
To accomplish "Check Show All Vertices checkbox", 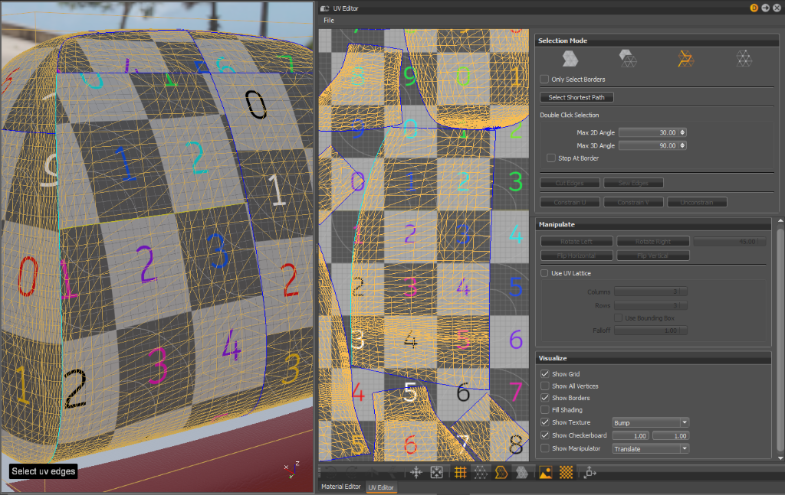I will pos(545,386).
